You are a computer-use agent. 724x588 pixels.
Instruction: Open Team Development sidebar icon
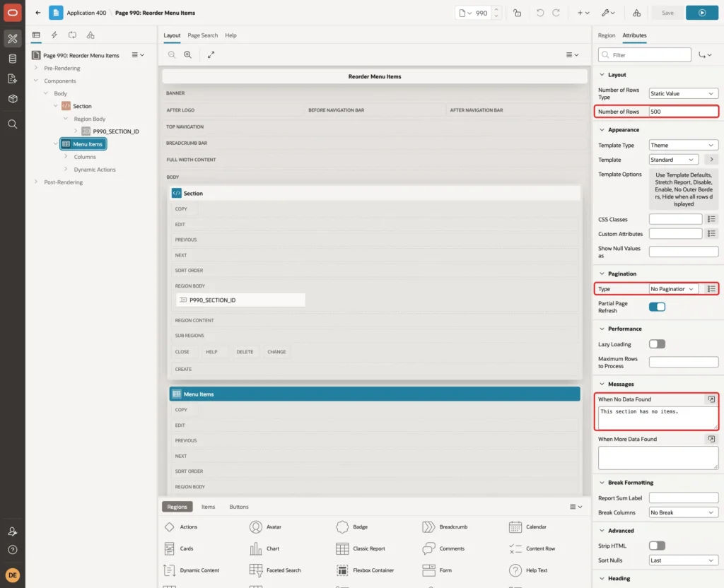(13, 79)
